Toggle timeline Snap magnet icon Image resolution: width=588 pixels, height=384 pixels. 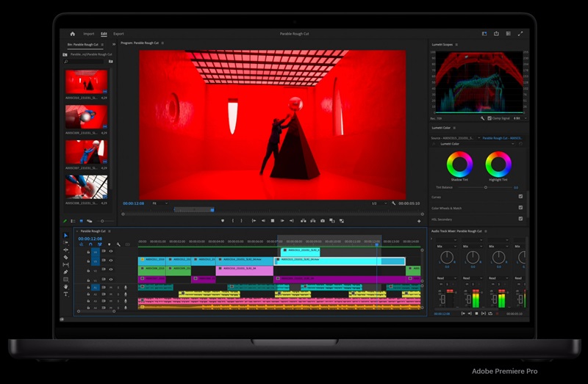[x=90, y=244]
